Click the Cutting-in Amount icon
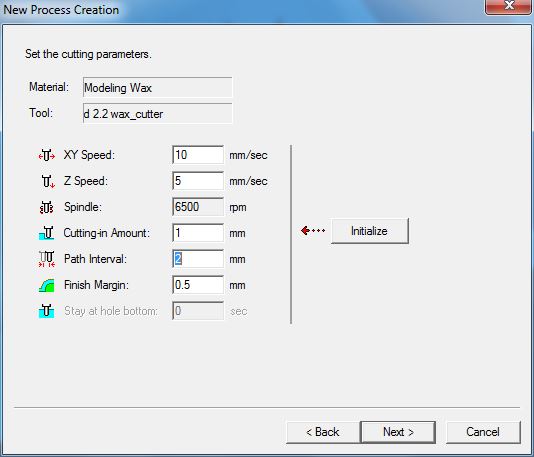The image size is (534, 457). pyautogui.click(x=47, y=233)
